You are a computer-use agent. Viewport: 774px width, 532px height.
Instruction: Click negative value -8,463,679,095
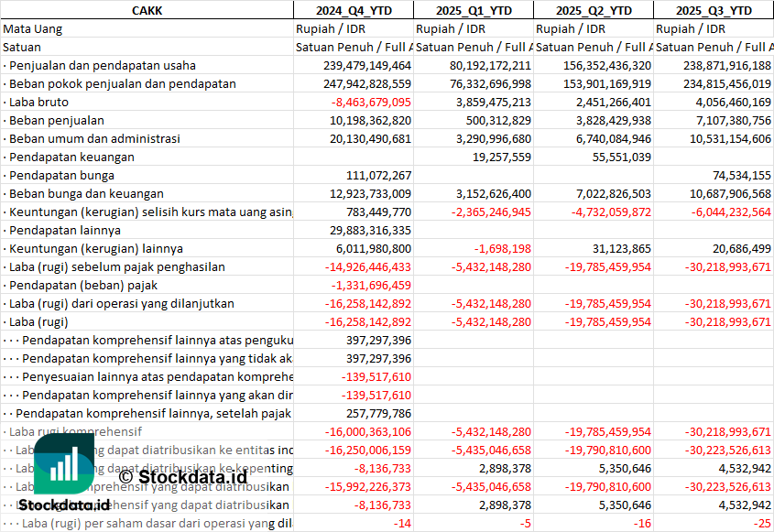[371, 103]
